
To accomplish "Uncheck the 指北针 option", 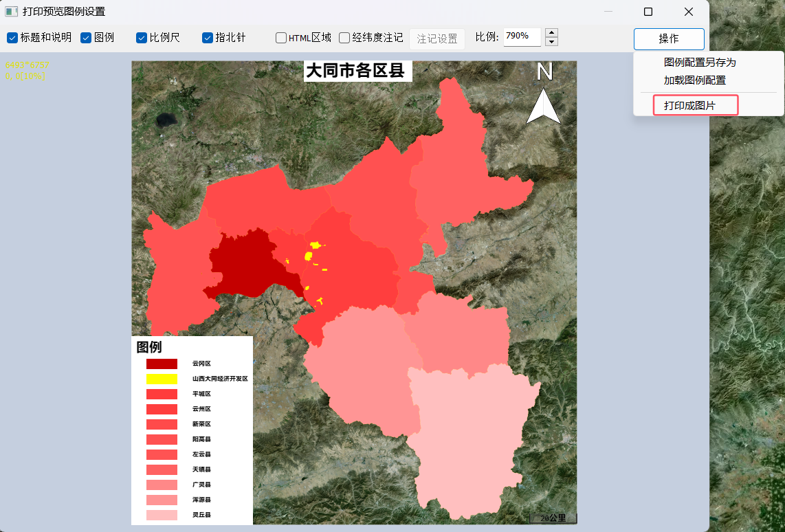I will pyautogui.click(x=208, y=38).
